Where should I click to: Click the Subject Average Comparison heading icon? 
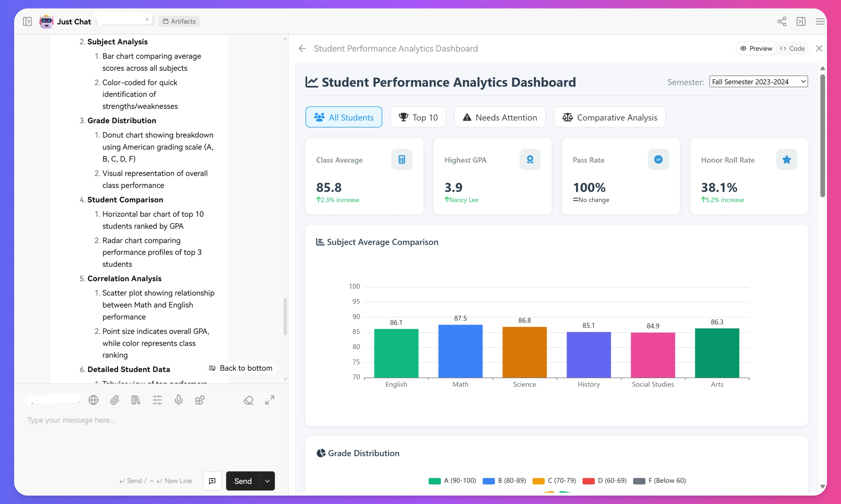pos(320,242)
